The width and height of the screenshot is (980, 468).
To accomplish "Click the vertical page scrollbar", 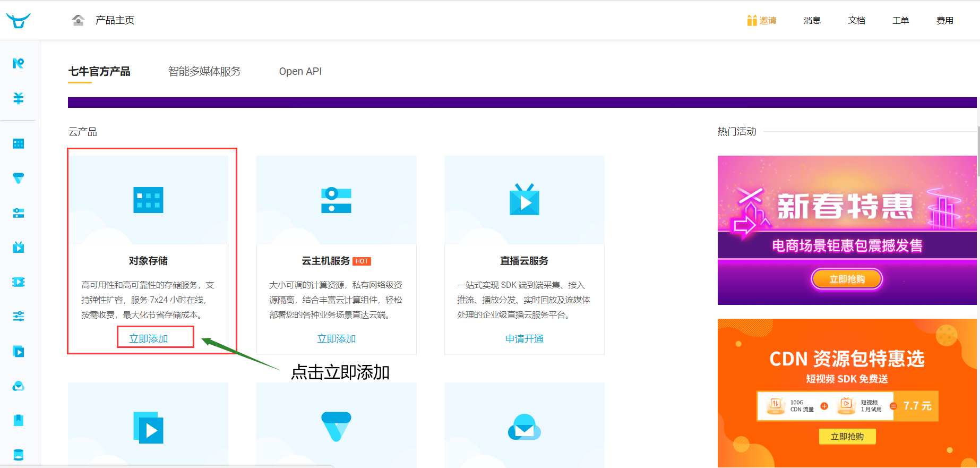I will pyautogui.click(x=978, y=151).
